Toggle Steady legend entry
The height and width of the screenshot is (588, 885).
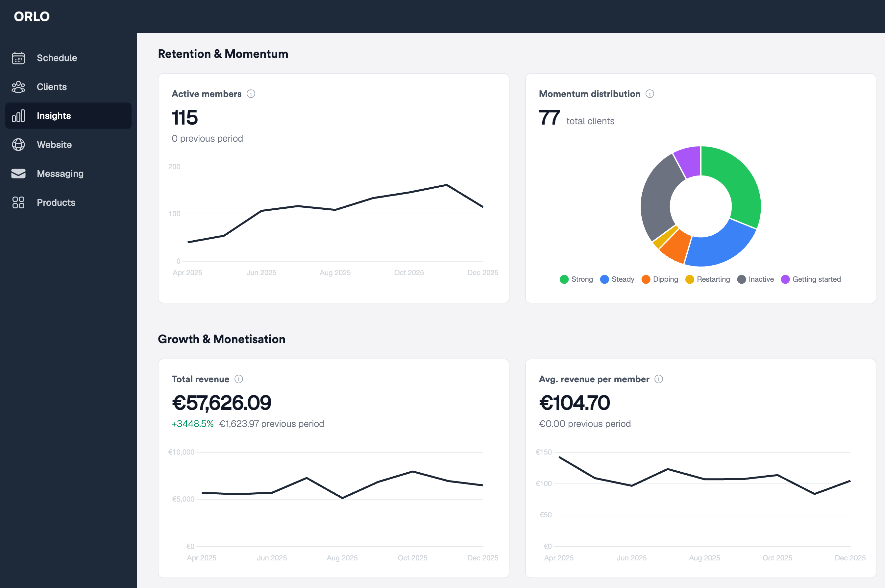pyautogui.click(x=617, y=279)
